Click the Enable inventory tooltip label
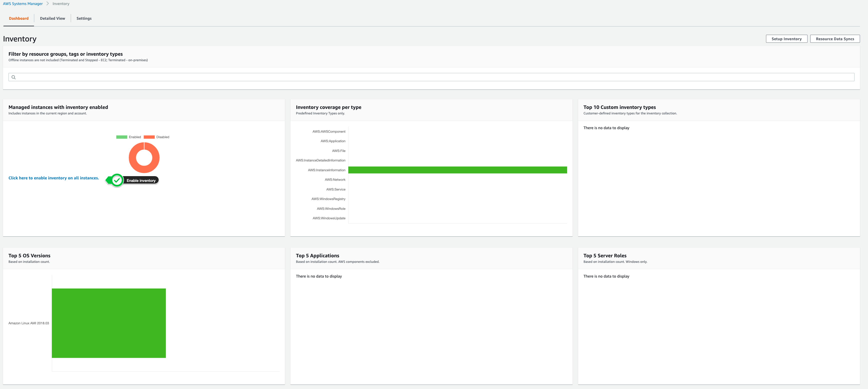 (141, 181)
